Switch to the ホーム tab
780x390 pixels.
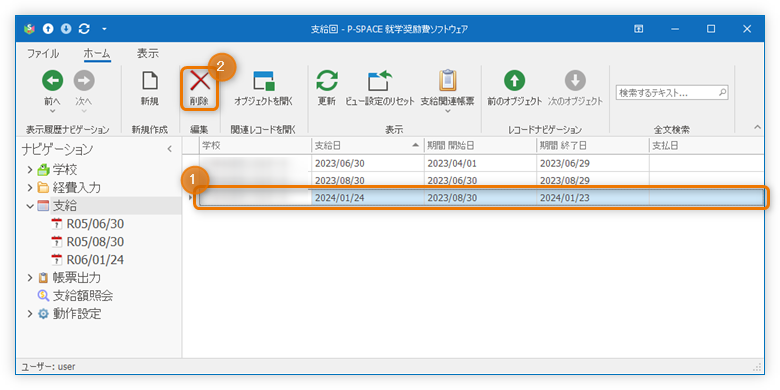(x=97, y=53)
